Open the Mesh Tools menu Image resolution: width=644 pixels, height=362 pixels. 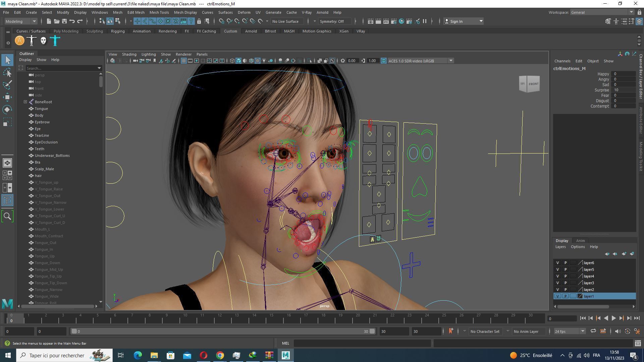click(159, 12)
